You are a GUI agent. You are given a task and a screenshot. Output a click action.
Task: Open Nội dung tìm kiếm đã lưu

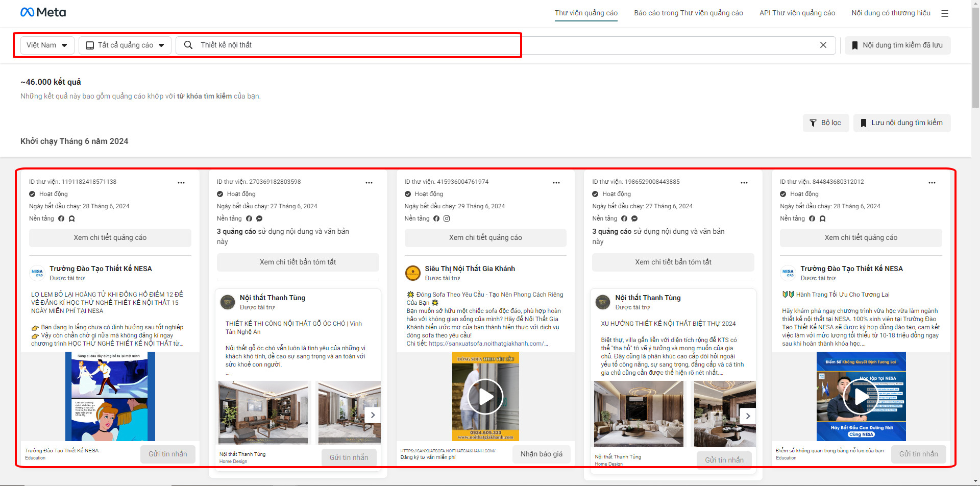(897, 45)
